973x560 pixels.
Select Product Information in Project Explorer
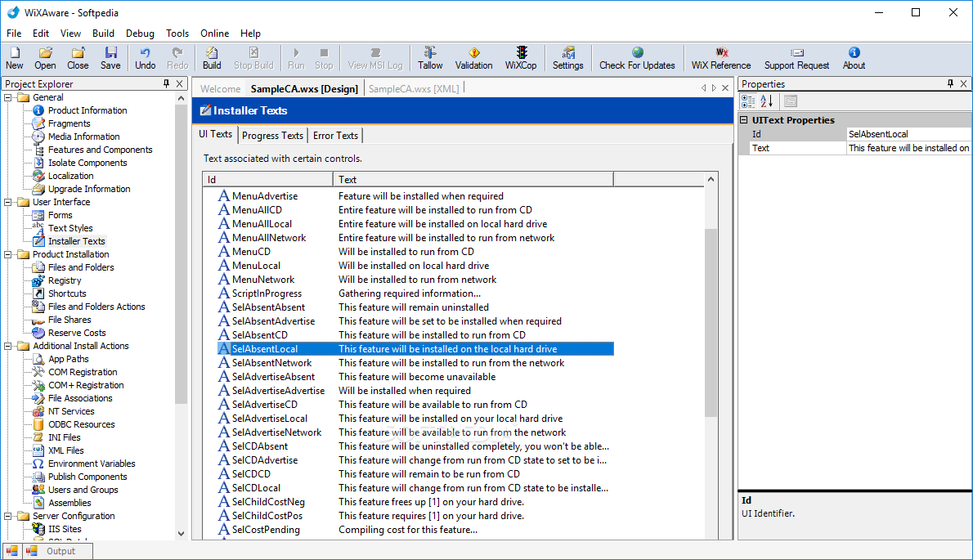click(x=87, y=110)
